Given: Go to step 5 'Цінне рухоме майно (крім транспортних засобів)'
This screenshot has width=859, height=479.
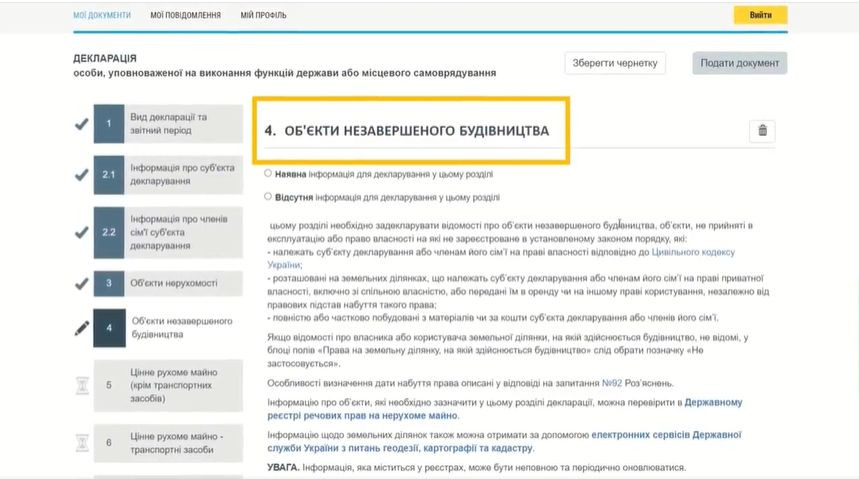Looking at the screenshot, I should point(168,385).
